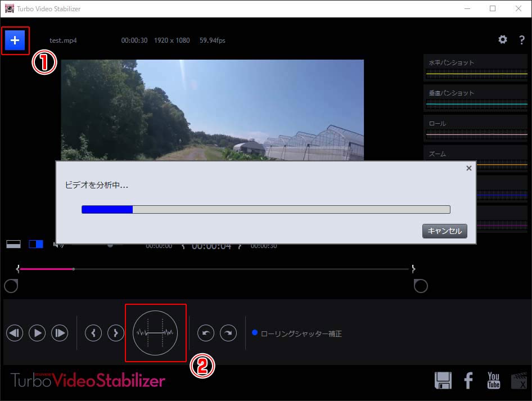Click the 1920 x 1080 resolution text

coord(172,40)
